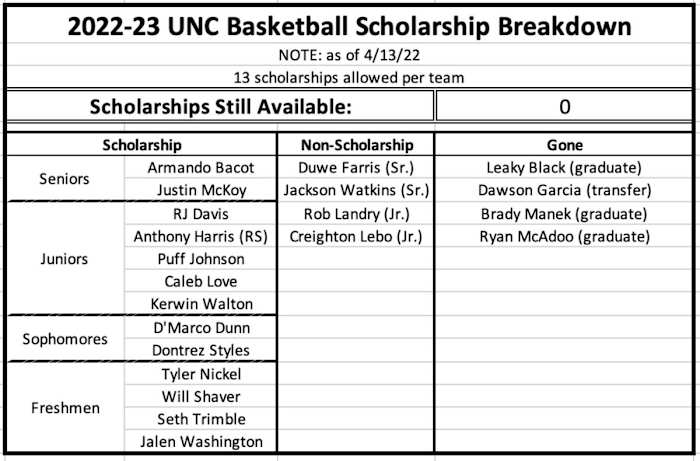
Task: Select the 'Scholarships Still Available' cell
Action: click(x=220, y=107)
